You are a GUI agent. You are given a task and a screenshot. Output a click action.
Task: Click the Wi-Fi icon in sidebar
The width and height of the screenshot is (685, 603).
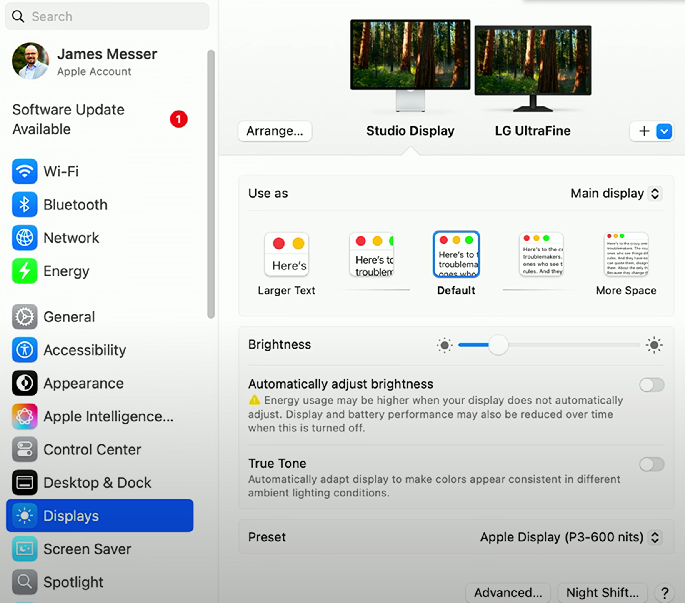coord(24,171)
